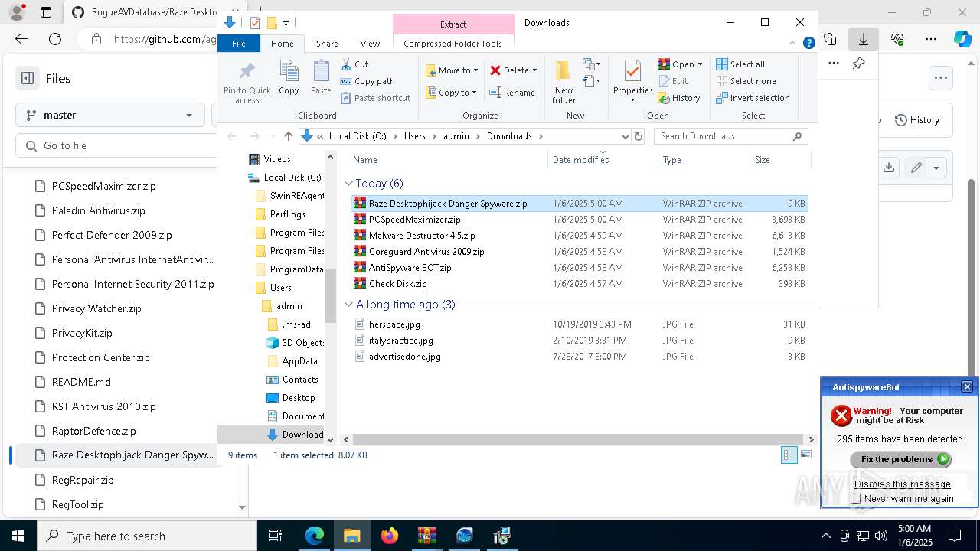Open Edge downloads icon in browser toolbar
This screenshot has height=551, width=980.
coord(864,39)
